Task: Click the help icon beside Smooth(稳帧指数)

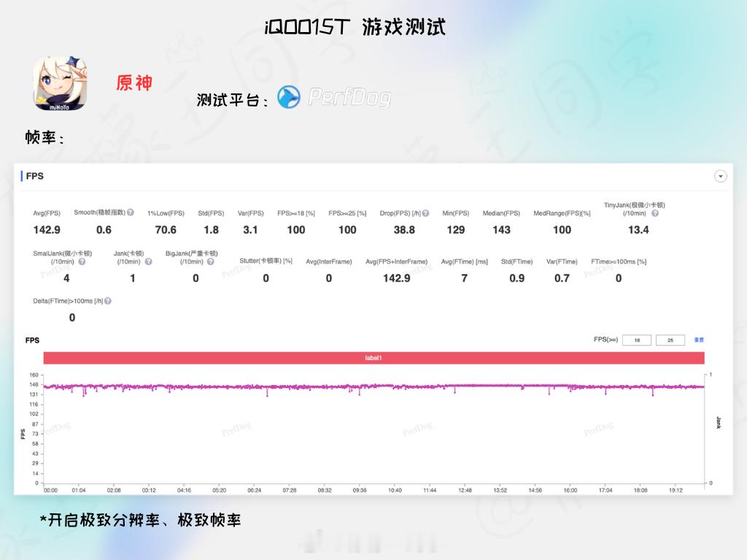Action: (x=131, y=212)
